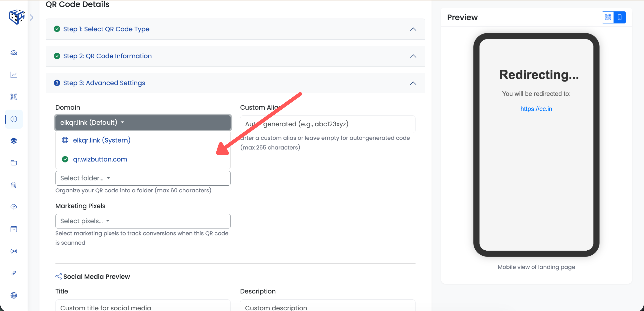Enable the mobile phone preview toggle
644x311 pixels.
619,17
